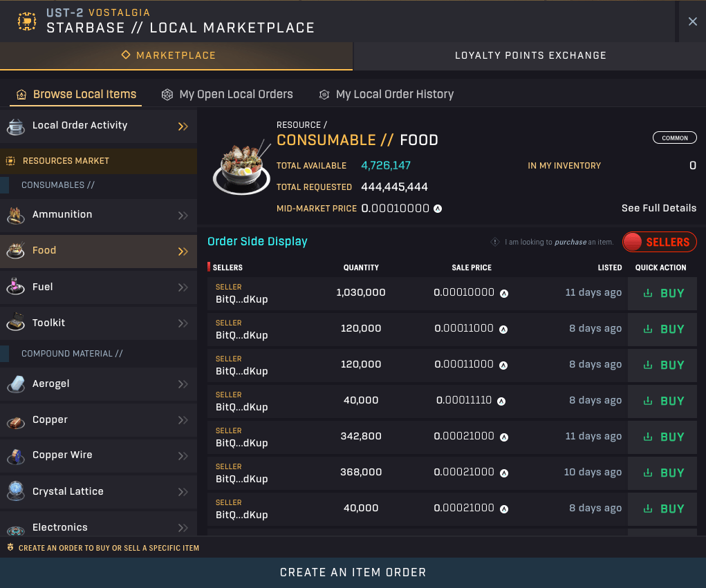Toggle the SELLERS order side switch
The width and height of the screenshot is (706, 588).
(659, 242)
